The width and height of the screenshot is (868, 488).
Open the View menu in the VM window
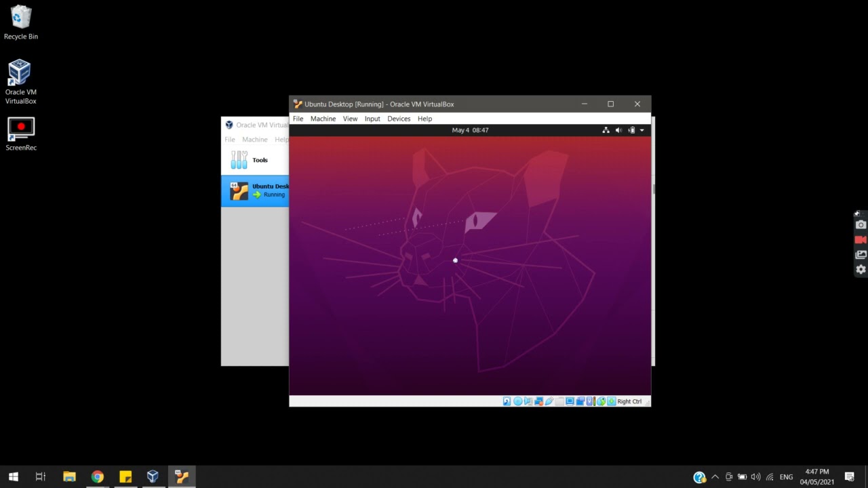click(x=350, y=119)
